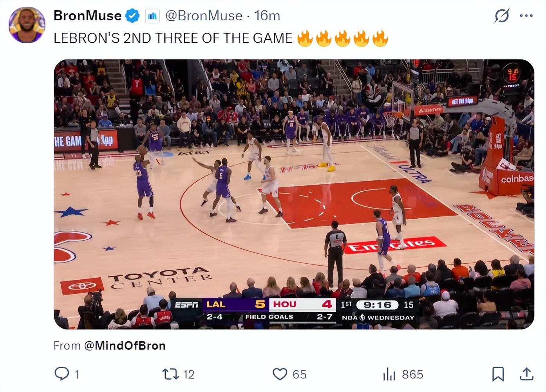Open the three-dot more options menu
This screenshot has width=546, height=392.
point(526,16)
